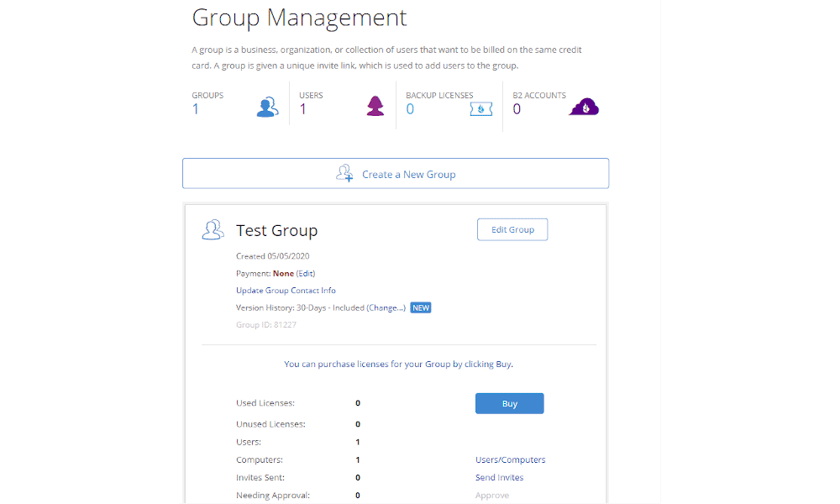This screenshot has height=504, width=840.
Task: Change the Version History setting
Action: 386,307
